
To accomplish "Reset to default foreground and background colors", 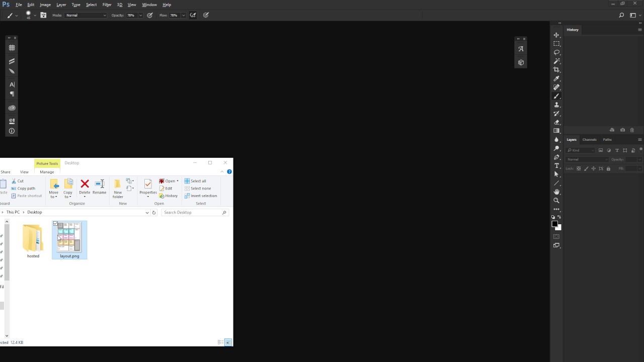I will pos(553,217).
